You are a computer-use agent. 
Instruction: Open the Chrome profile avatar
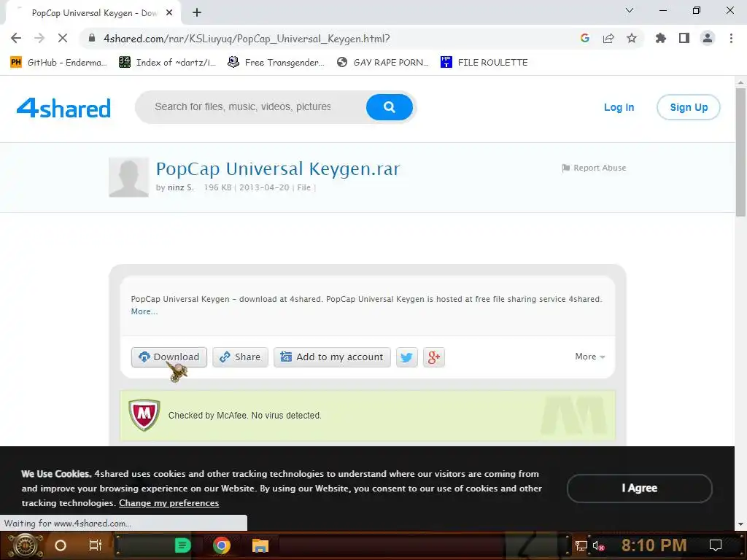click(x=708, y=38)
